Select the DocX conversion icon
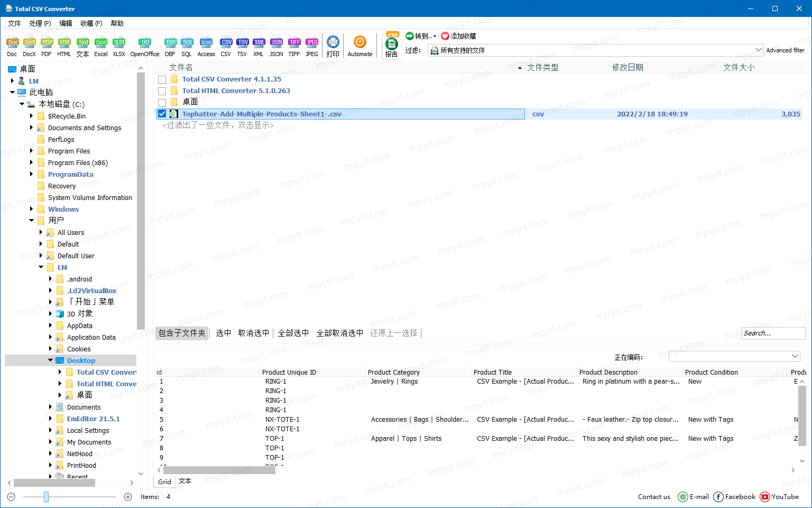The width and height of the screenshot is (812, 508). pos(30,47)
